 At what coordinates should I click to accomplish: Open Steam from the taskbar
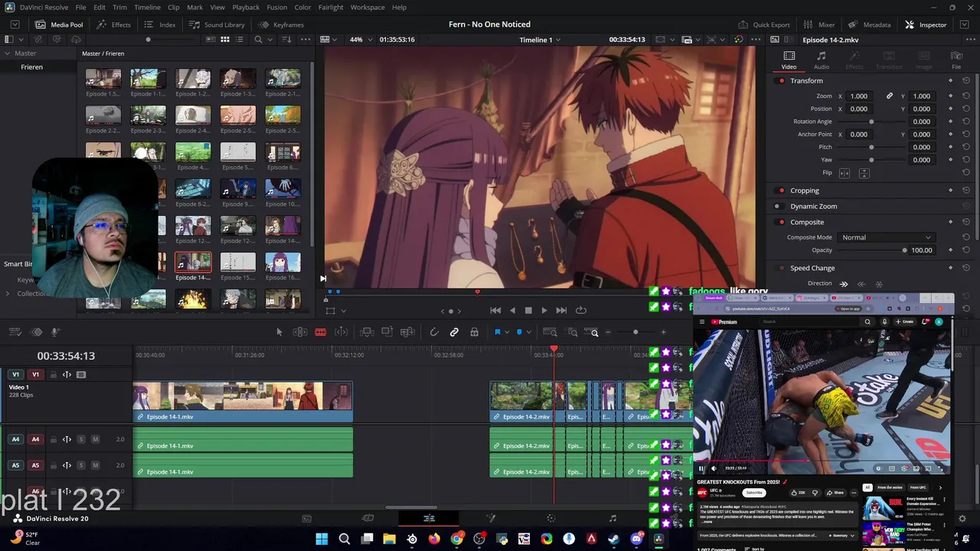click(x=613, y=539)
